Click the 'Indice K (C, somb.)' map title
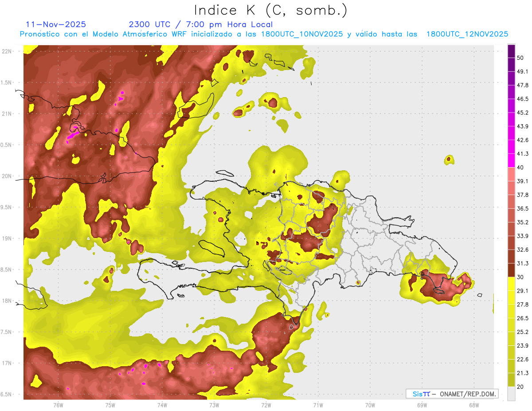 (271, 10)
